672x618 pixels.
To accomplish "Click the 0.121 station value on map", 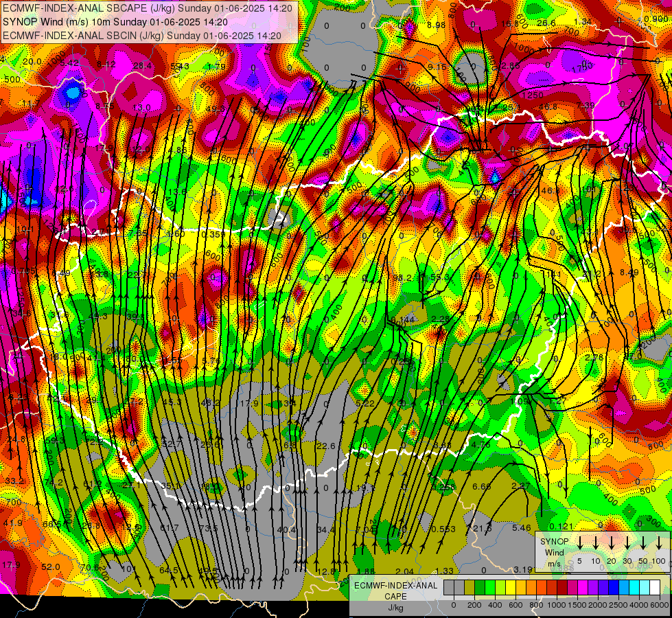I will pos(561,527).
